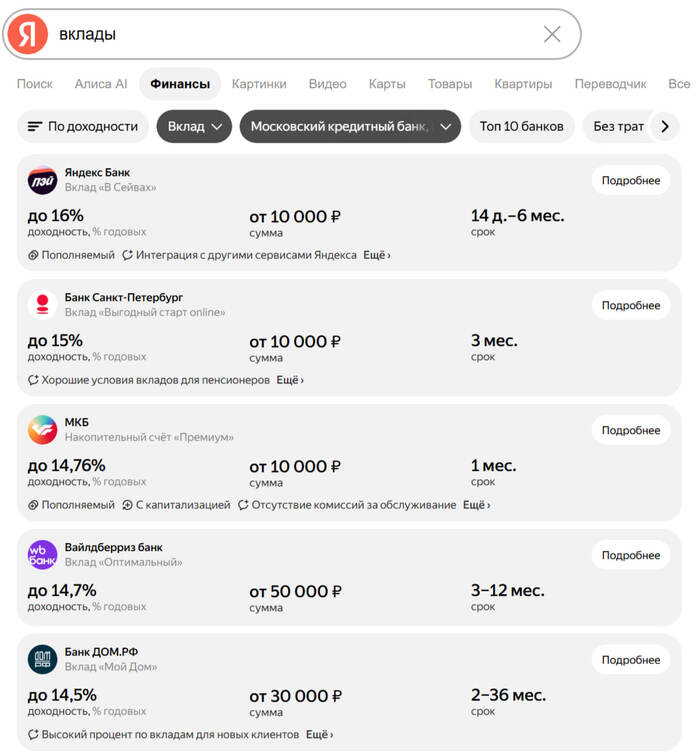The height and width of the screenshot is (754, 700).
Task: Expand Ещё in МКБ card features
Action: [476, 505]
